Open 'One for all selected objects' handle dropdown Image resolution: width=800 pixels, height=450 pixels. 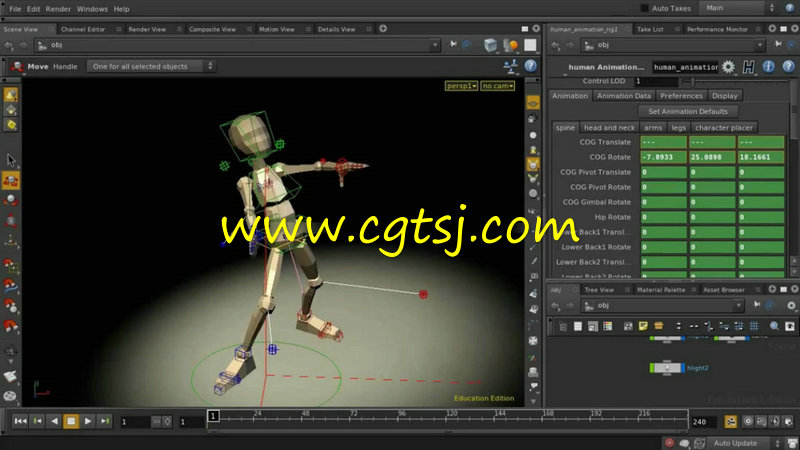(x=151, y=66)
